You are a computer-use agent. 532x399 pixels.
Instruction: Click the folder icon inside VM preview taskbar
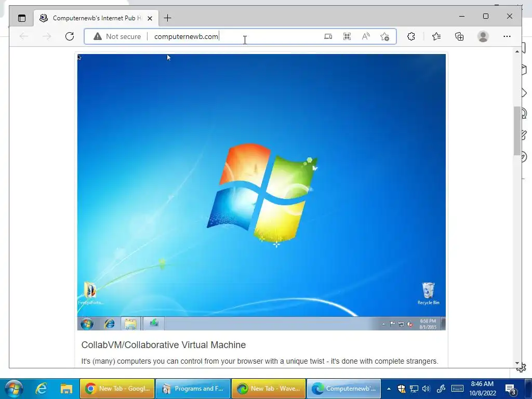(130, 324)
